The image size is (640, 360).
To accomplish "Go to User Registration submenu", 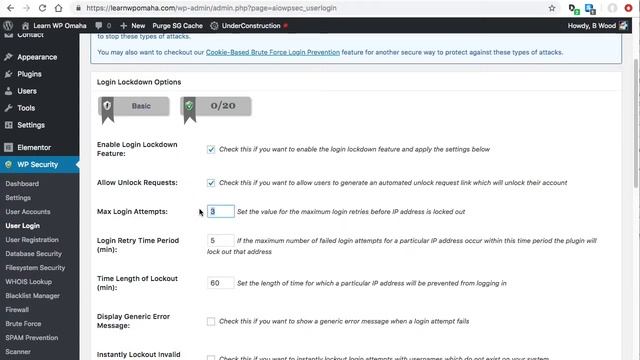I will pos(32,240).
